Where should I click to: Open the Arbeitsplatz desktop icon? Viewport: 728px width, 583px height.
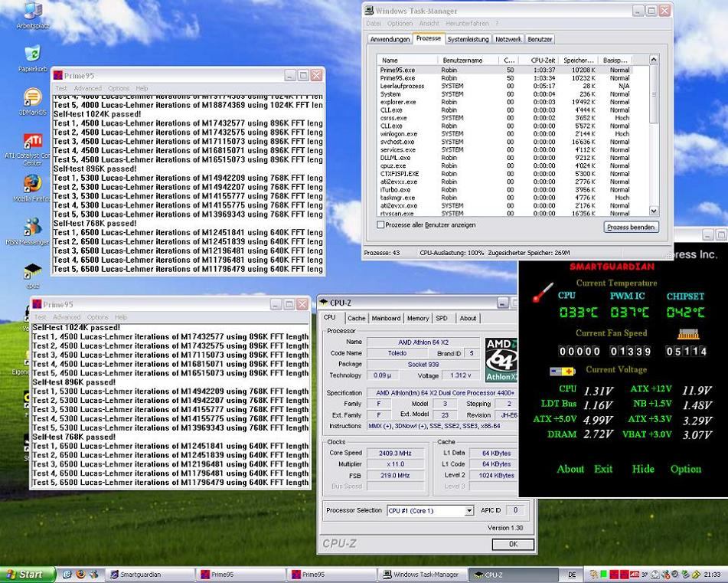point(32,10)
